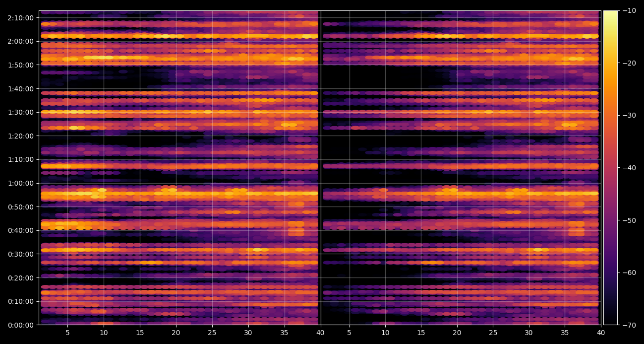Viewport: 644px width, 344px height.
Task: Click the −50 colorbar tick label
Action: point(629,220)
